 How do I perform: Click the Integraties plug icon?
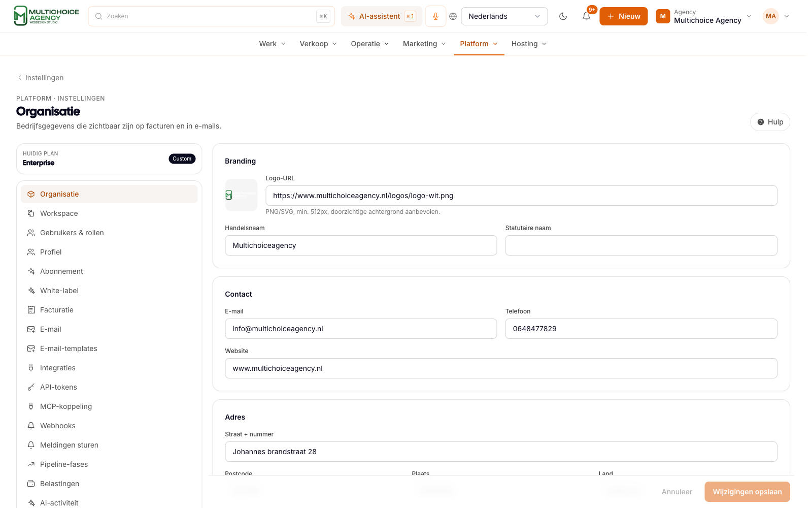31,368
